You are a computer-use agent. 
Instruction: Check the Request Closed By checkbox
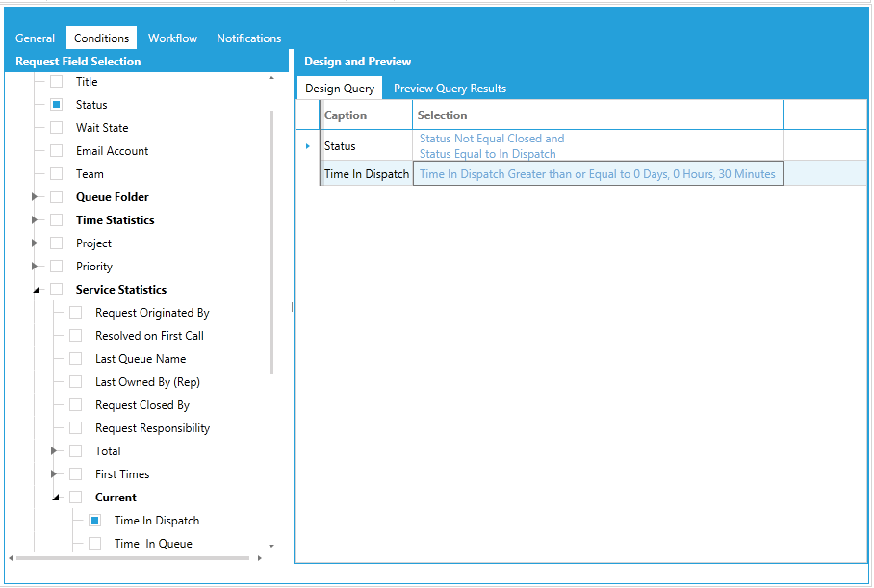76,404
